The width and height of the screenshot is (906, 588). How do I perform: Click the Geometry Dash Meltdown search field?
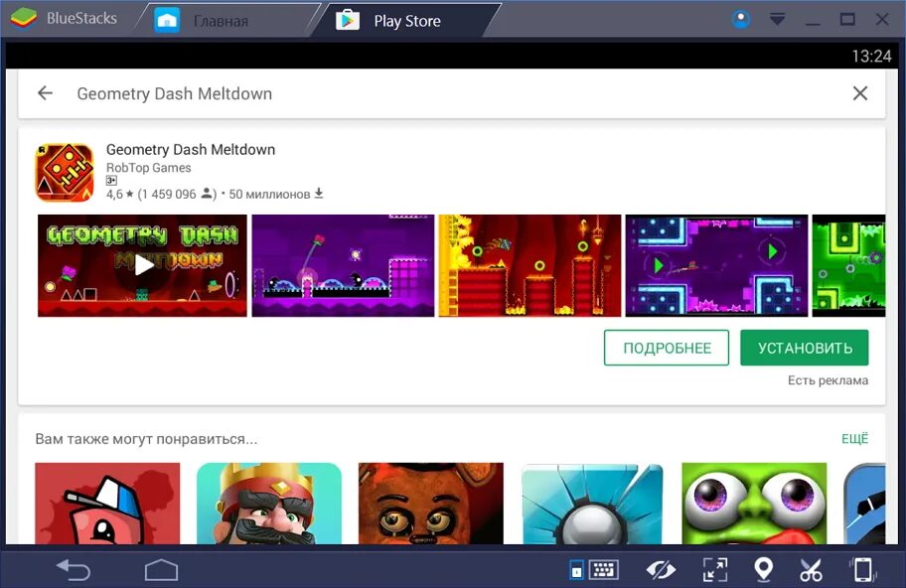click(x=174, y=93)
